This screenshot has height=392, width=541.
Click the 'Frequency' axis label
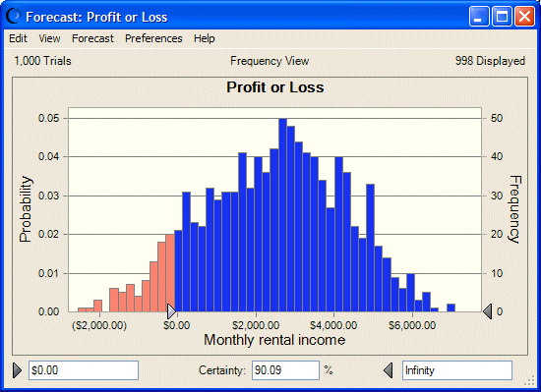[514, 209]
